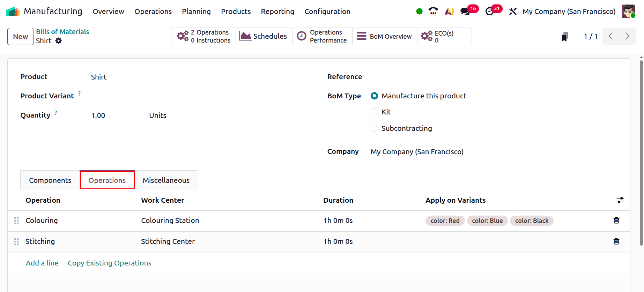
Task: Open the Manufacturing app home icon
Action: pyautogui.click(x=13, y=12)
